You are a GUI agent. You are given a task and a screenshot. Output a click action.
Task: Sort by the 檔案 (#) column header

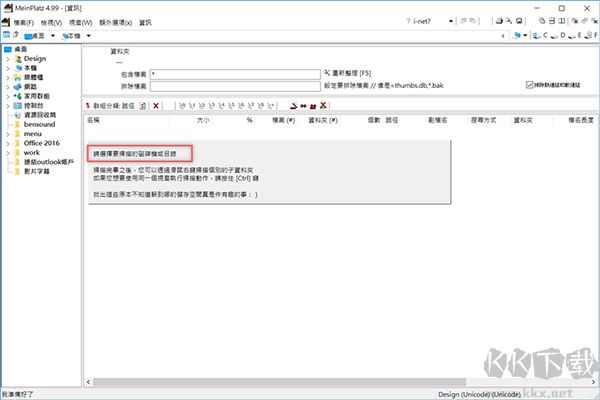pyautogui.click(x=284, y=120)
